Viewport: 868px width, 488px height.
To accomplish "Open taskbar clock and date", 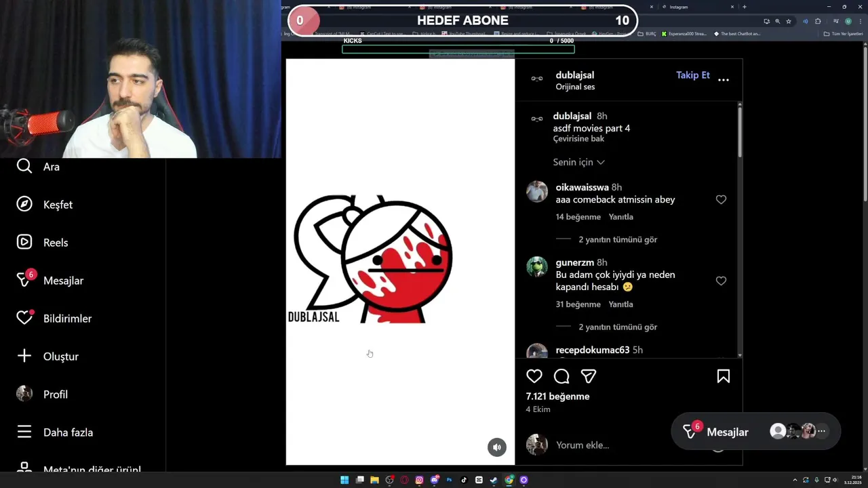I will point(852,480).
